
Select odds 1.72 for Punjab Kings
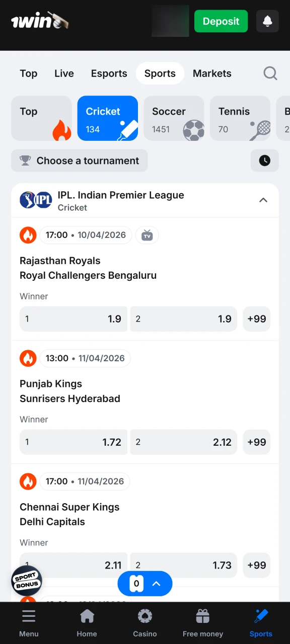coord(74,442)
